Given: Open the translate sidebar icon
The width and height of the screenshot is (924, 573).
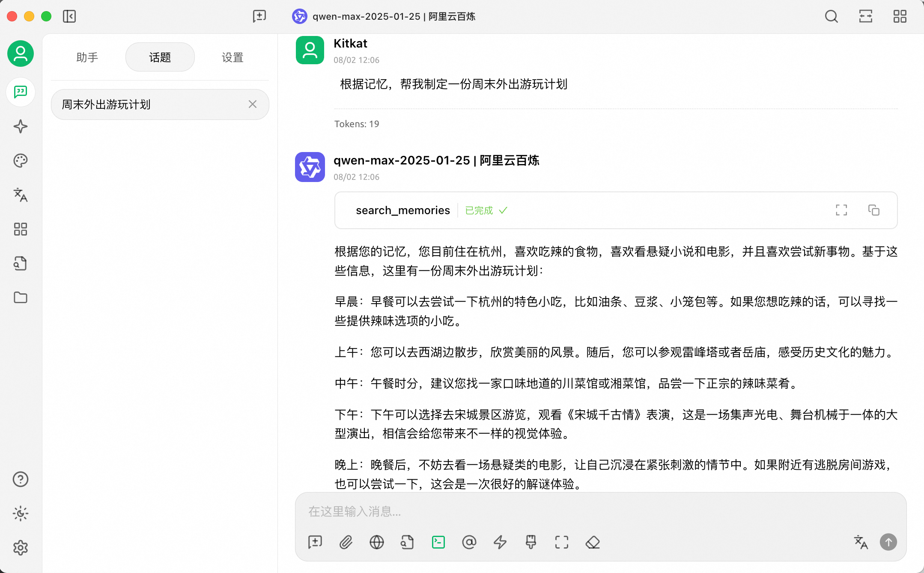Looking at the screenshot, I should pos(21,195).
